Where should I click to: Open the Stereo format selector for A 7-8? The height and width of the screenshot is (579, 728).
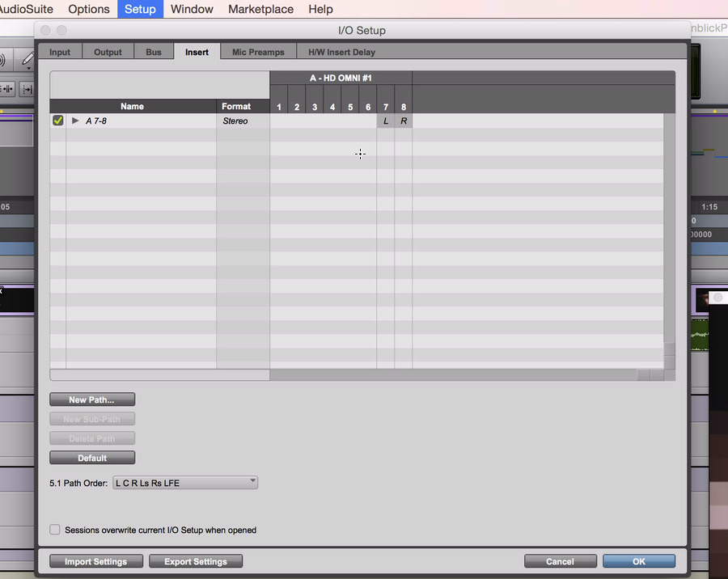[235, 121]
